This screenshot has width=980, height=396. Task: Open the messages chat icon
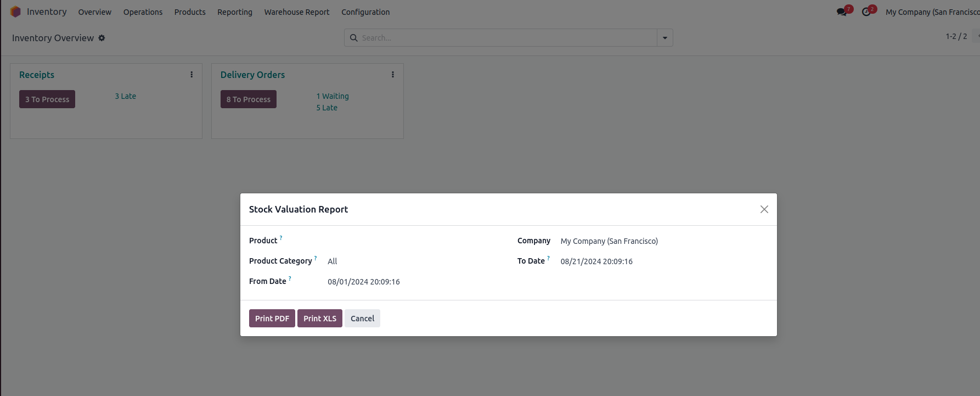[x=842, y=12]
